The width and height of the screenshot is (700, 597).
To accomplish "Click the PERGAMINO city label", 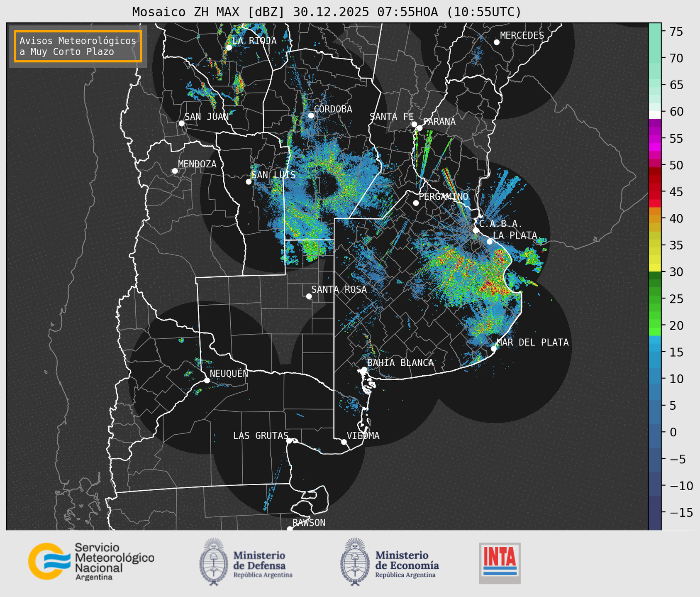I will [x=444, y=196].
